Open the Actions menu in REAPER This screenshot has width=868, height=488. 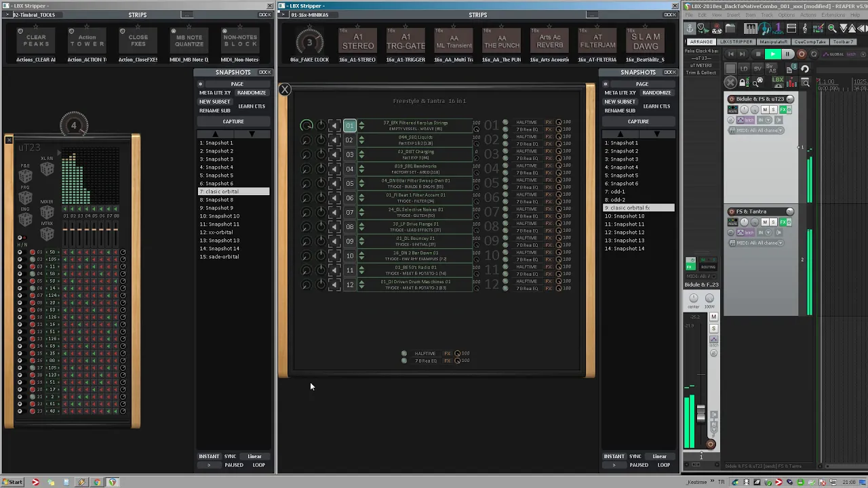coord(808,15)
